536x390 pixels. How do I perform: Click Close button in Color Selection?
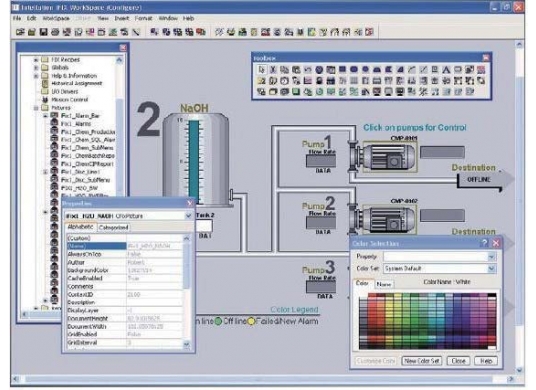coord(458,361)
